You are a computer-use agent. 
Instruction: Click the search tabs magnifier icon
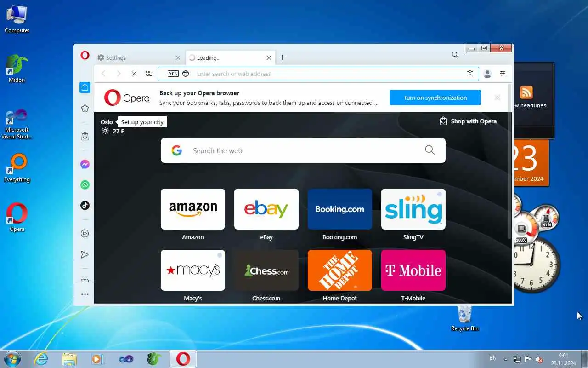[455, 55]
